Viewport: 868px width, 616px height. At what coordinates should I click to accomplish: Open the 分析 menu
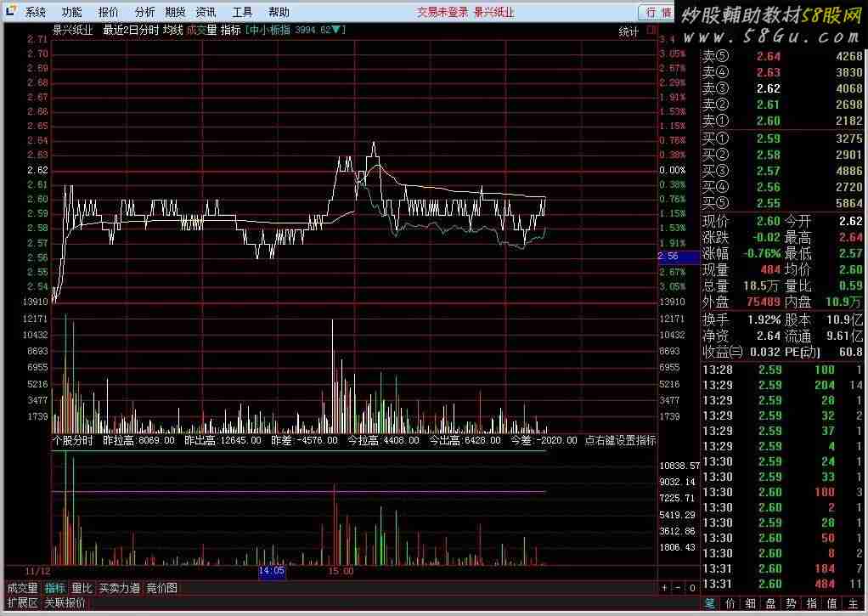point(144,12)
